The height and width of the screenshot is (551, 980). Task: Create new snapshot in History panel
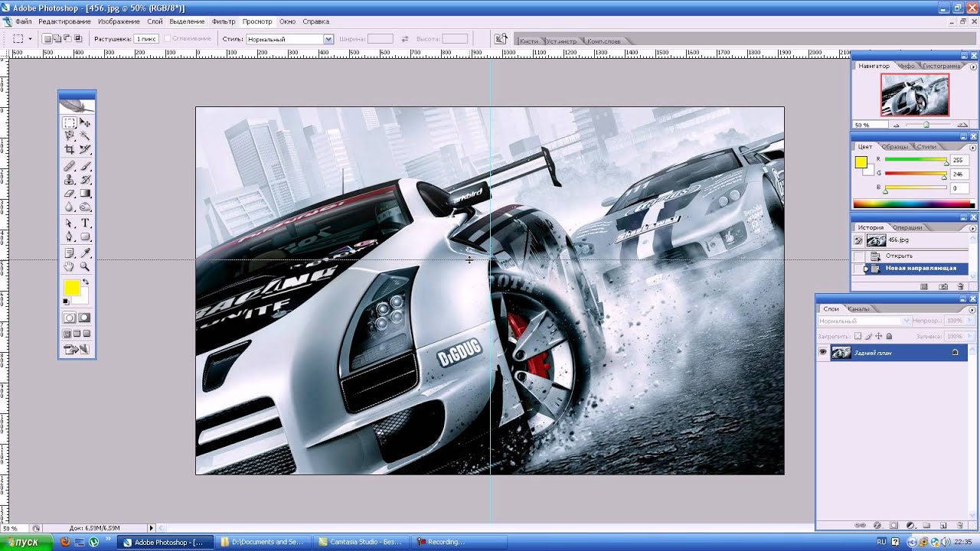942,286
